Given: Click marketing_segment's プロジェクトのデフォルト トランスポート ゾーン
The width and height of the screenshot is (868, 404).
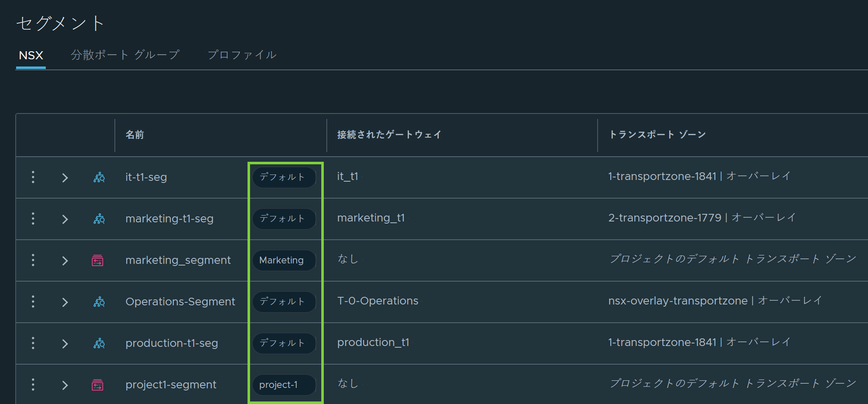Looking at the screenshot, I should point(733,259).
